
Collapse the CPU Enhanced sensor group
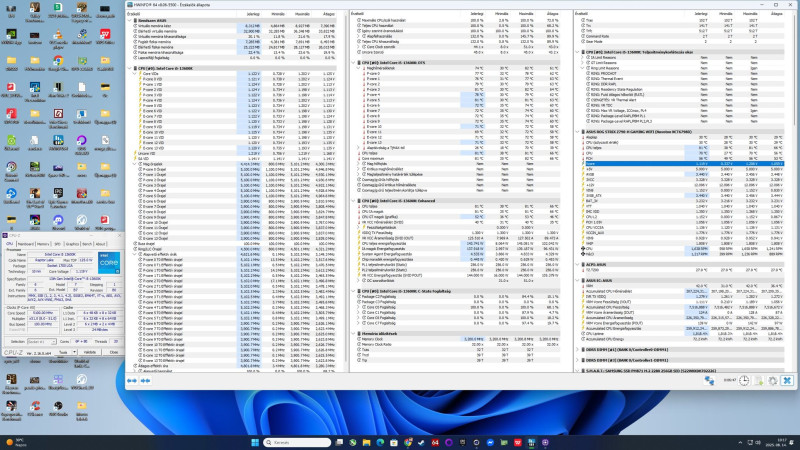[x=353, y=201]
